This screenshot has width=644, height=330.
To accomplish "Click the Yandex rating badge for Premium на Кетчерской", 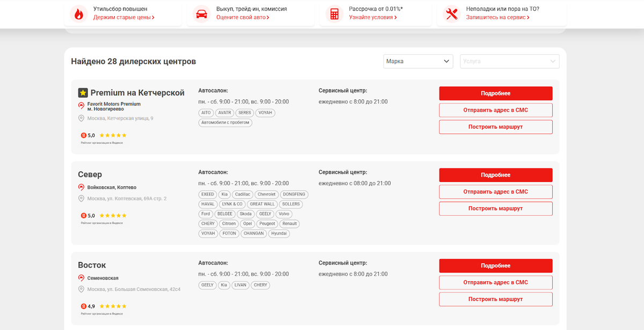I will (104, 137).
